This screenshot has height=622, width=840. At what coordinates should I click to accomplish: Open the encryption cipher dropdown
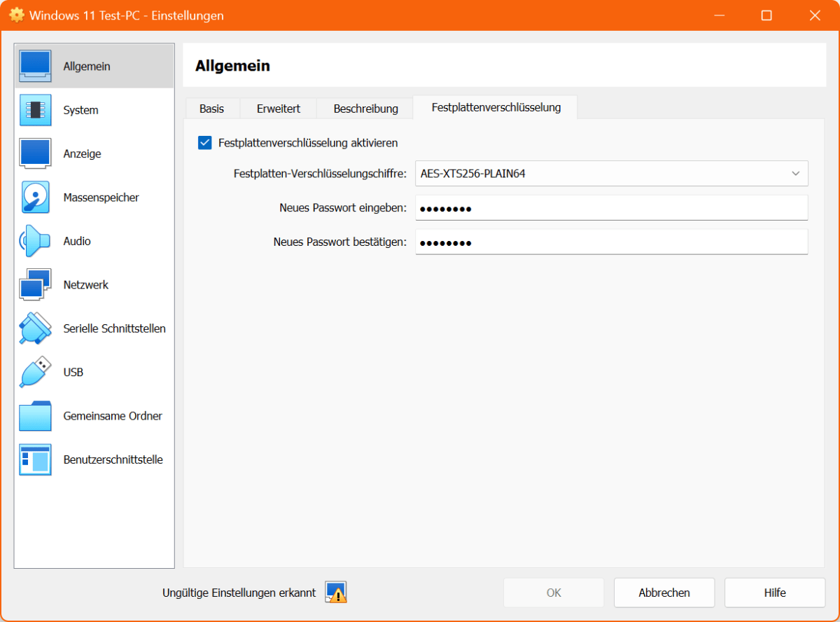(x=796, y=173)
